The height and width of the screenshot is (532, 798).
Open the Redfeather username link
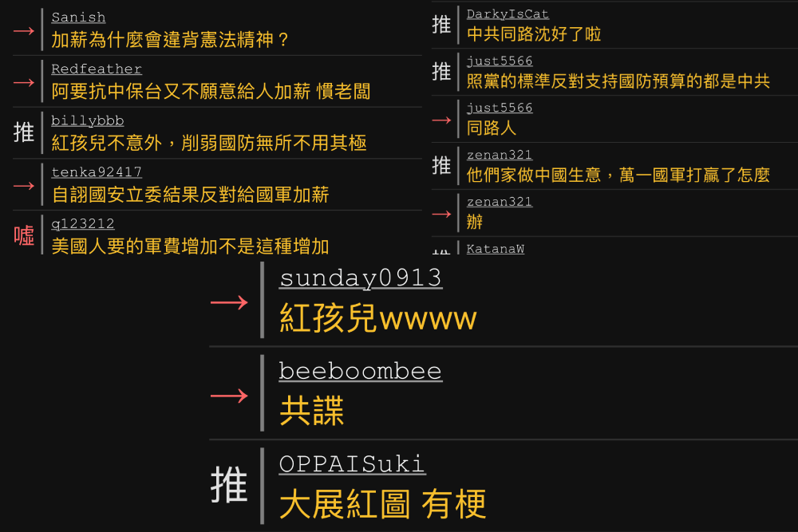(97, 69)
